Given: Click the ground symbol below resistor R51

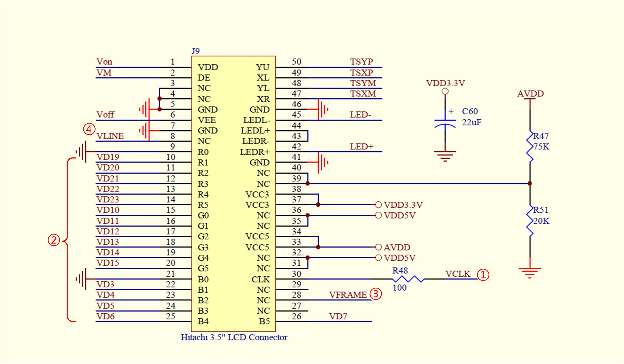Looking at the screenshot, I should [x=530, y=273].
